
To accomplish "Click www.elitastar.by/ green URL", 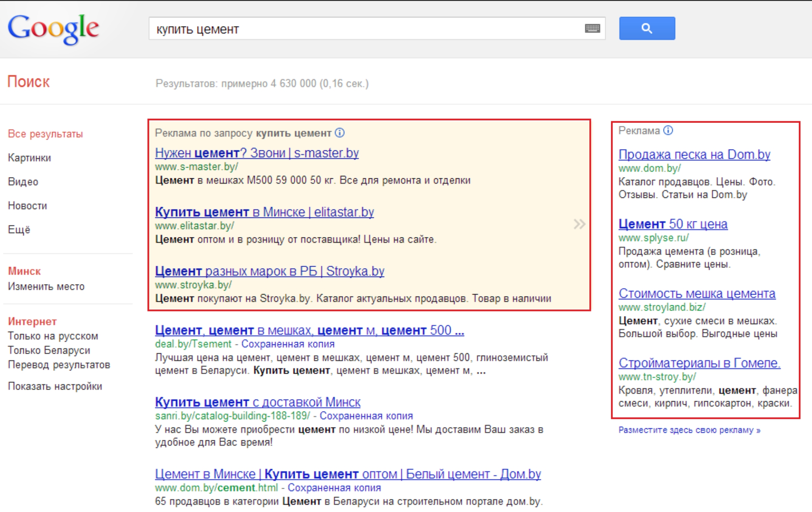I will tap(195, 226).
